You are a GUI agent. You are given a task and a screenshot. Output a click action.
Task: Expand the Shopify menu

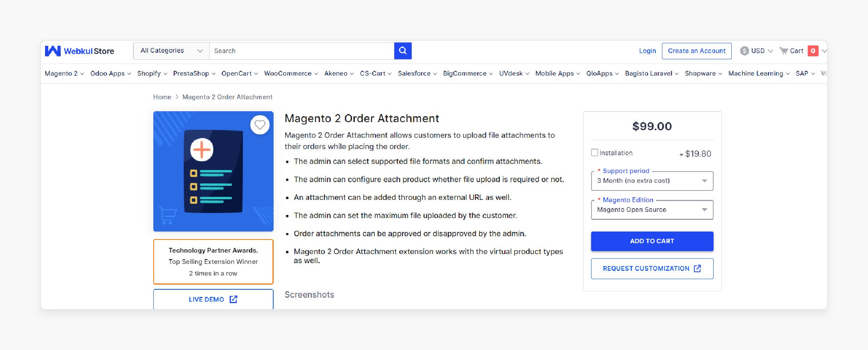pyautogui.click(x=152, y=73)
